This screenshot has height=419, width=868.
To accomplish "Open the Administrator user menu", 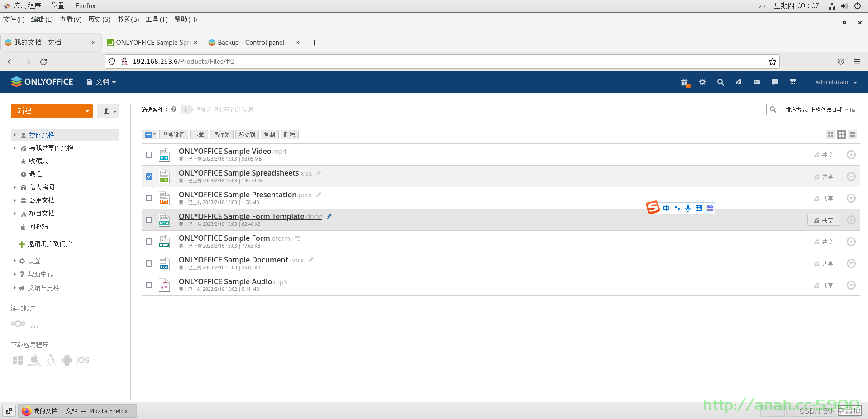I will 836,82.
